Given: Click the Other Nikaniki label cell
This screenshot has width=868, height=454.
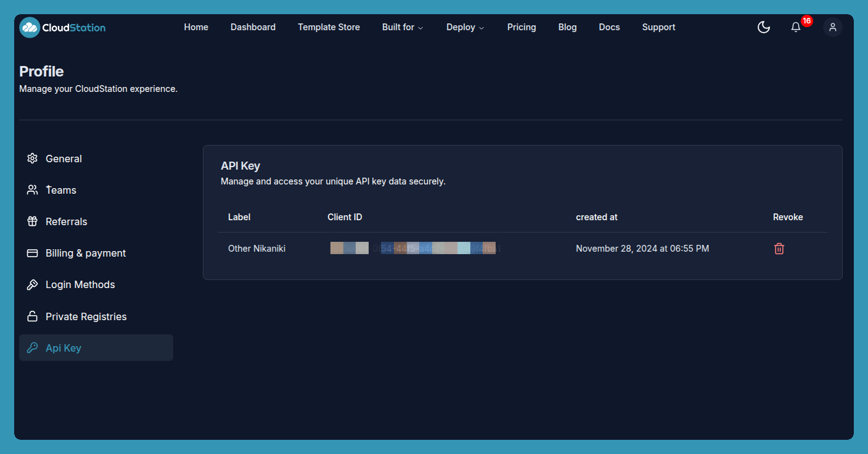Looking at the screenshot, I should [256, 249].
